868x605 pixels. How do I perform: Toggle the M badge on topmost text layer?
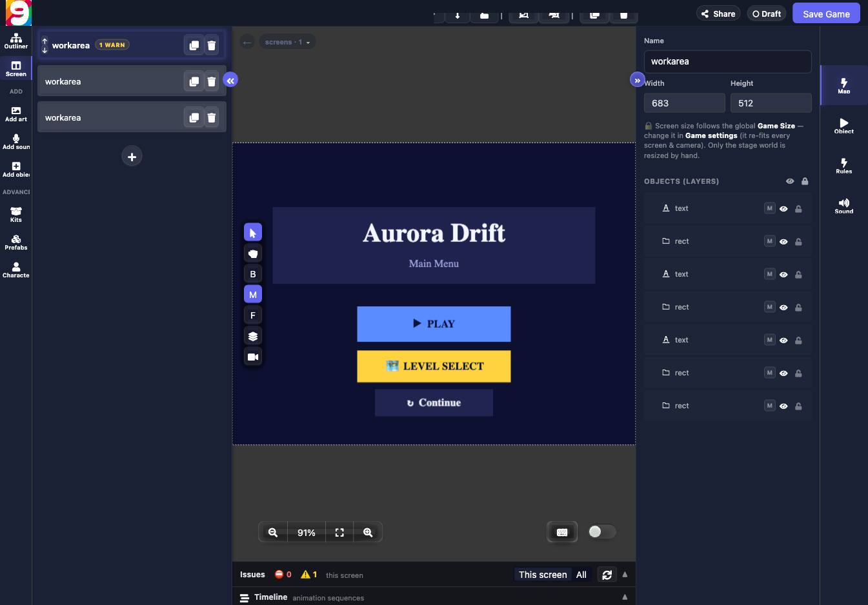tap(769, 208)
